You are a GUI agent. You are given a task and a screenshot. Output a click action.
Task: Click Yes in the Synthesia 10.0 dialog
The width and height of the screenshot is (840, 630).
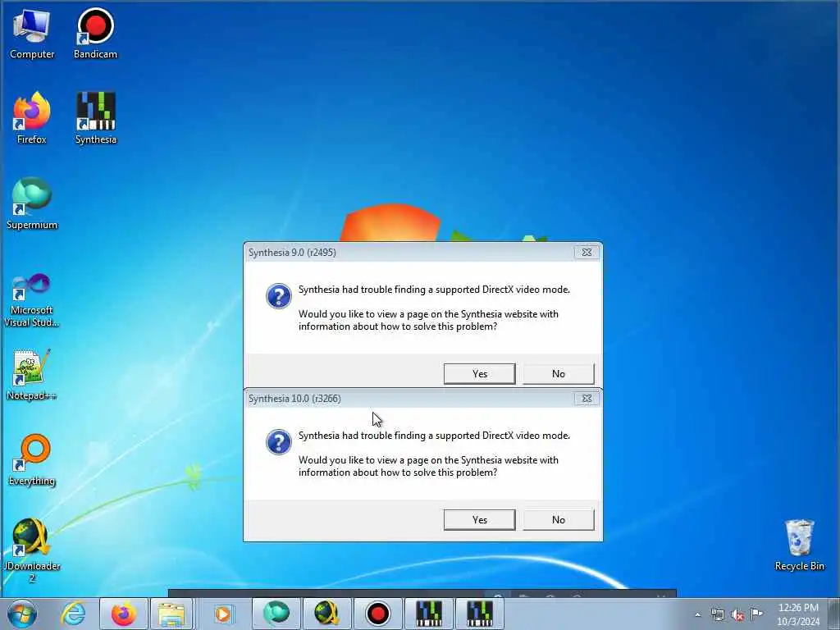[479, 519]
